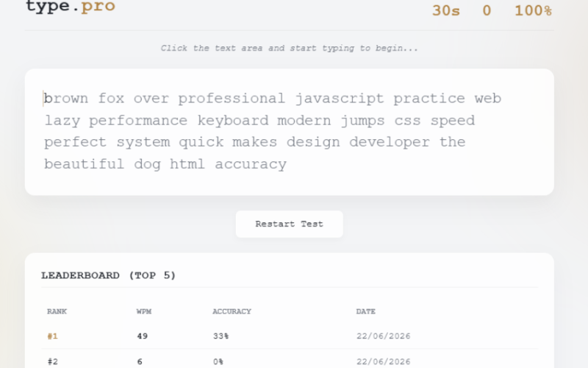The height and width of the screenshot is (368, 588).
Task: Click the WPM column header
Action: (x=144, y=311)
